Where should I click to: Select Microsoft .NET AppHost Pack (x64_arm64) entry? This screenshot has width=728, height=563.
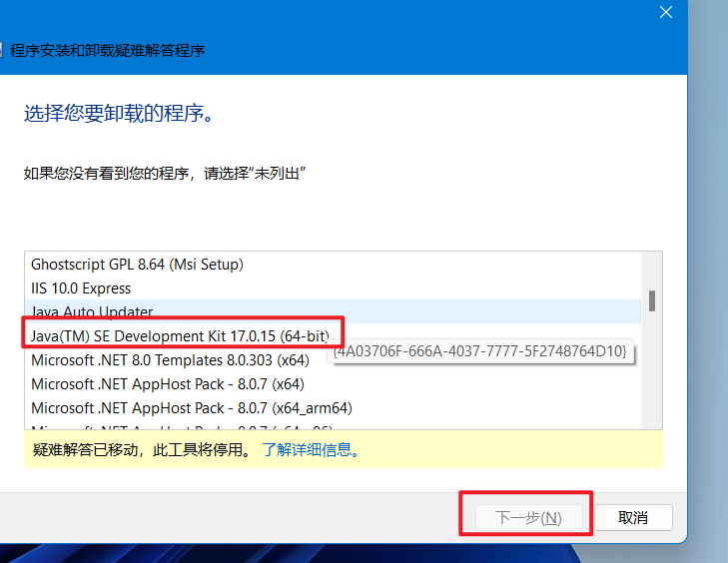tap(192, 407)
